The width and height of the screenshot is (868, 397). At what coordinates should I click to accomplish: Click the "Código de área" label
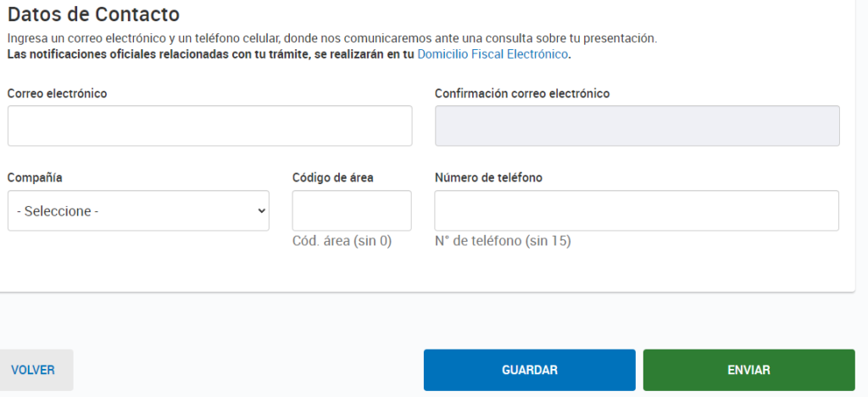[332, 178]
